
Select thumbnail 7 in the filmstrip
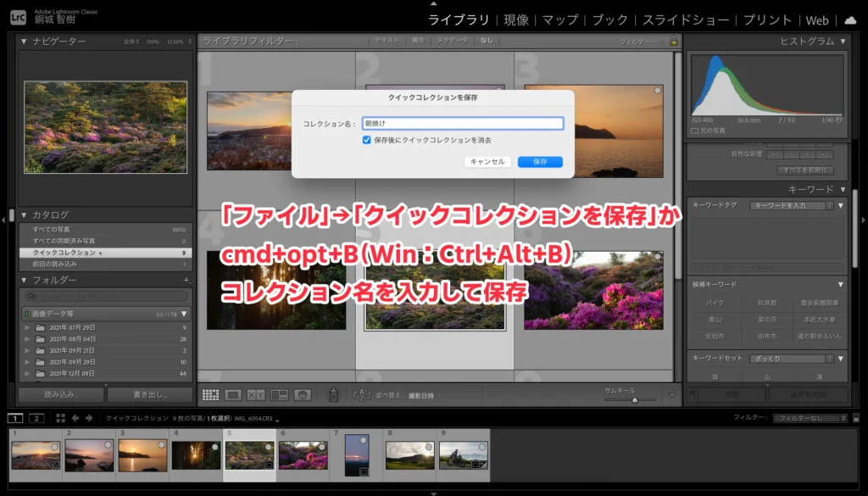point(356,456)
